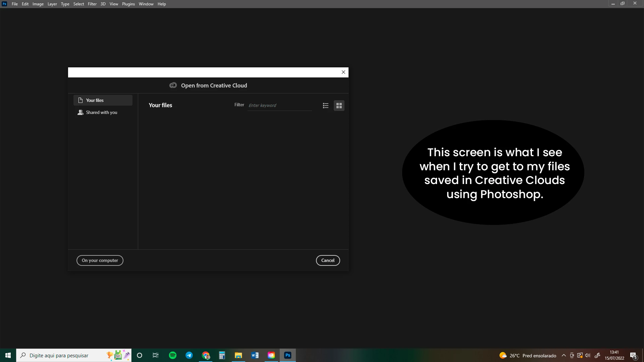This screenshot has width=644, height=362.
Task: Open Spotify from the taskbar
Action: (173, 355)
